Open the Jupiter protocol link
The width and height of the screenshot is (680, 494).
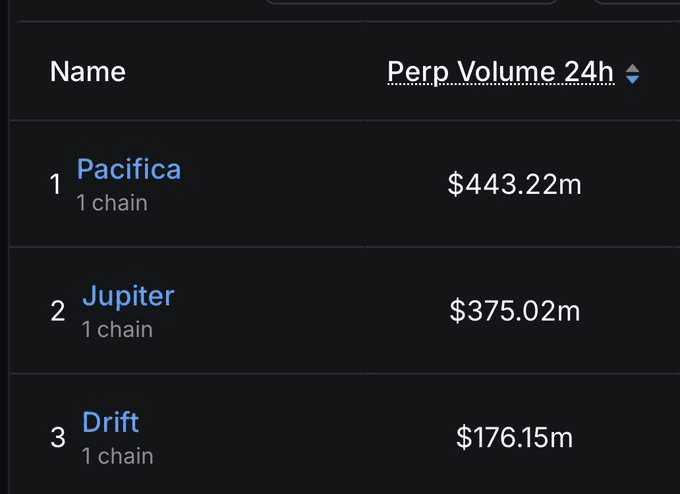pyautogui.click(x=128, y=296)
